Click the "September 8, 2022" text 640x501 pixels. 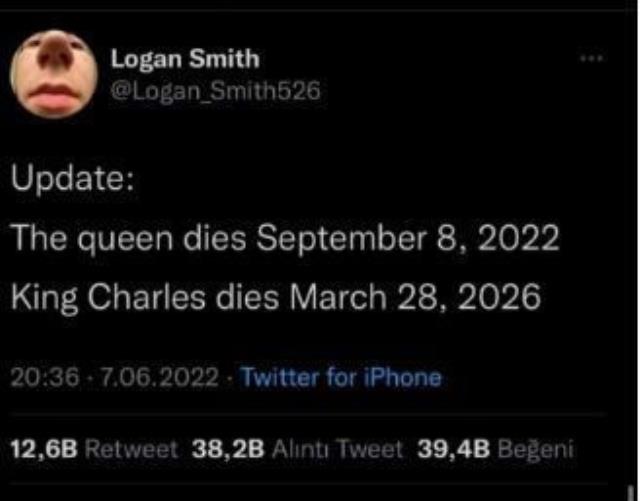pyautogui.click(x=408, y=238)
